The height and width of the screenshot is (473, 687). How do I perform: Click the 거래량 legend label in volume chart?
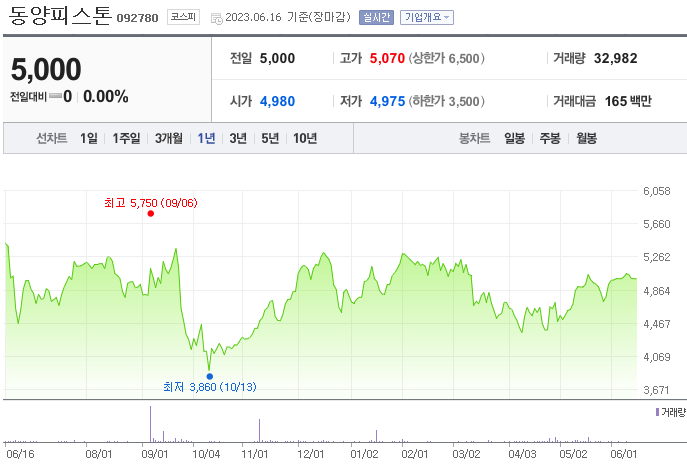pyautogui.click(x=673, y=412)
